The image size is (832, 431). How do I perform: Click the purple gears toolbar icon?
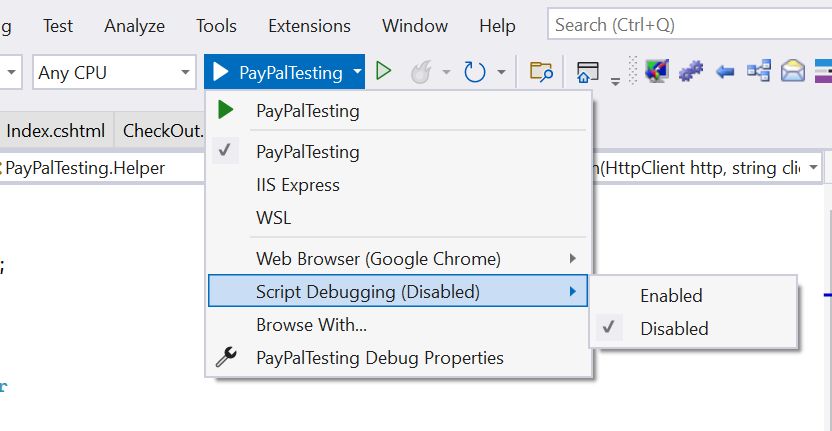pyautogui.click(x=691, y=71)
